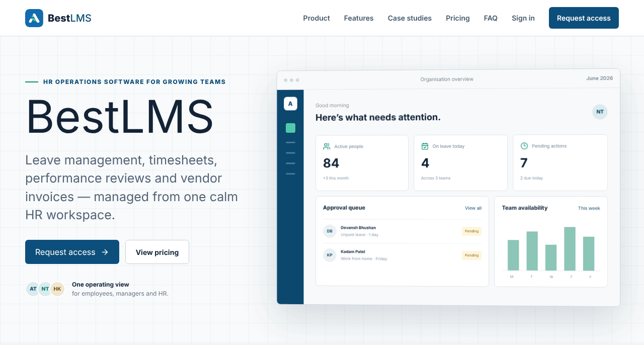The image size is (644, 362).
Task: Click the On leave today value 4
Action: coord(425,163)
